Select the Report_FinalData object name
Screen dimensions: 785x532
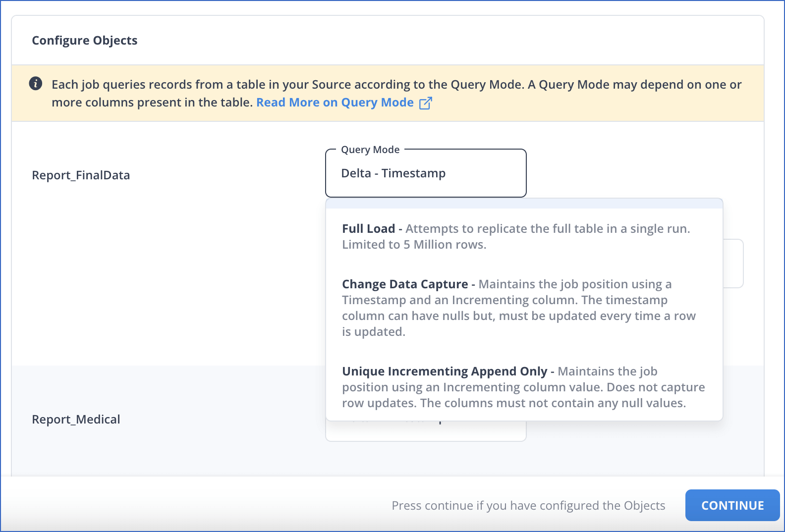pyautogui.click(x=81, y=175)
